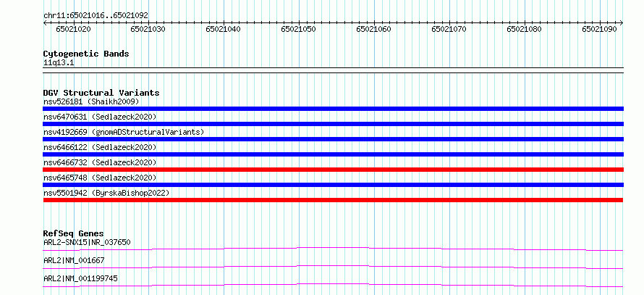Select the red bar under nsv5501942
Screen dimensions: 644x295
[x=333, y=200]
